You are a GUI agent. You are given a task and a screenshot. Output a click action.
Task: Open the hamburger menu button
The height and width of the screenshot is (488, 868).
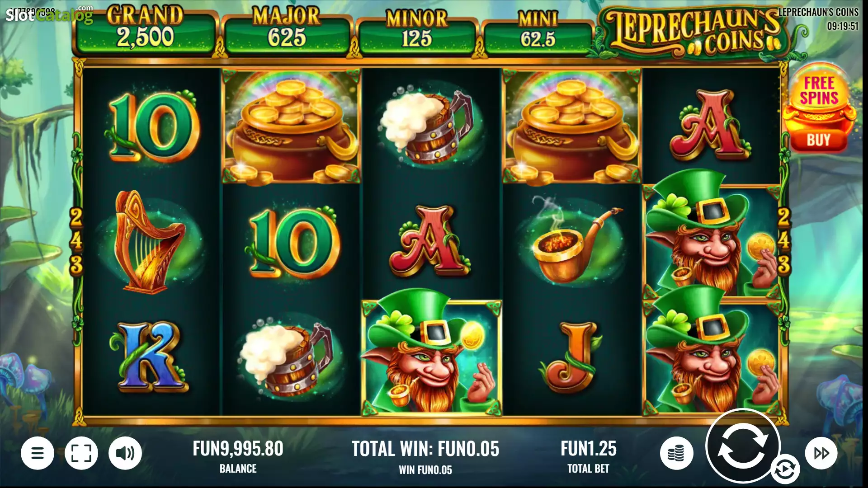(x=38, y=453)
